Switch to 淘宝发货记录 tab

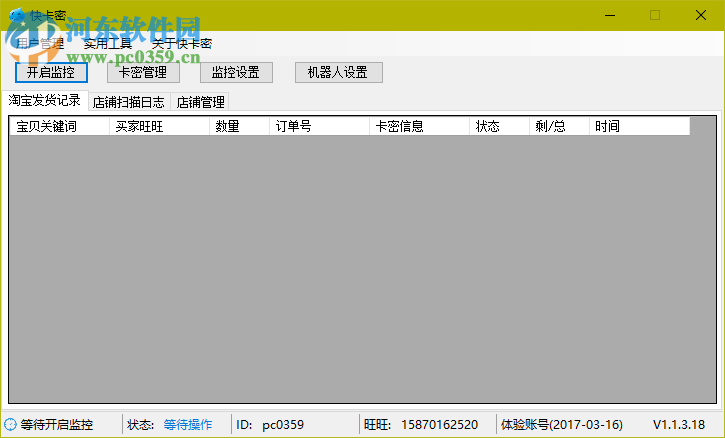coord(44,100)
